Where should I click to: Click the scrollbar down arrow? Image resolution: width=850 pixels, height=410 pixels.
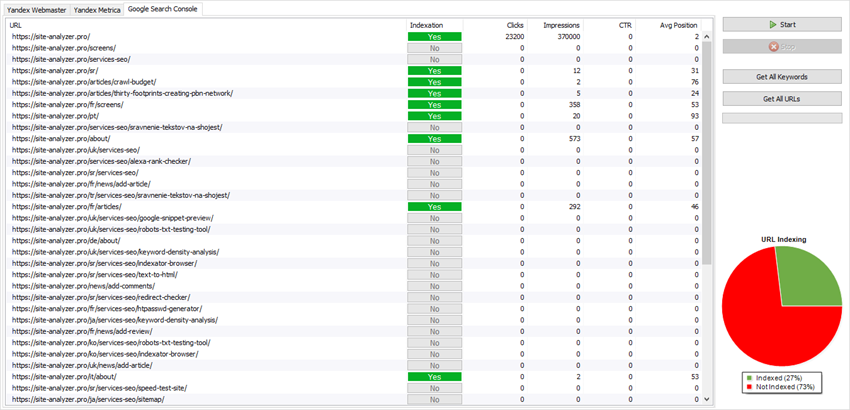tap(706, 399)
